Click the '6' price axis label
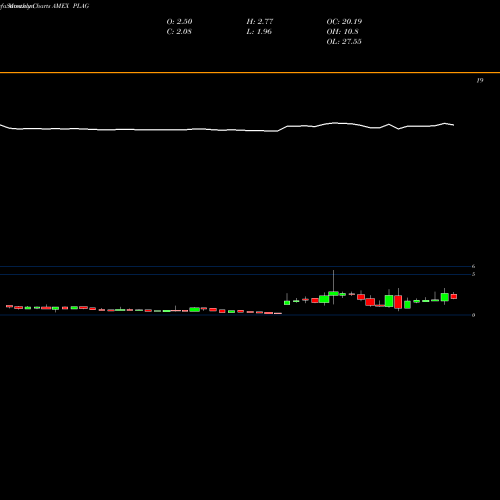Image resolution: width=500 pixels, height=500 pixels. click(x=473, y=266)
